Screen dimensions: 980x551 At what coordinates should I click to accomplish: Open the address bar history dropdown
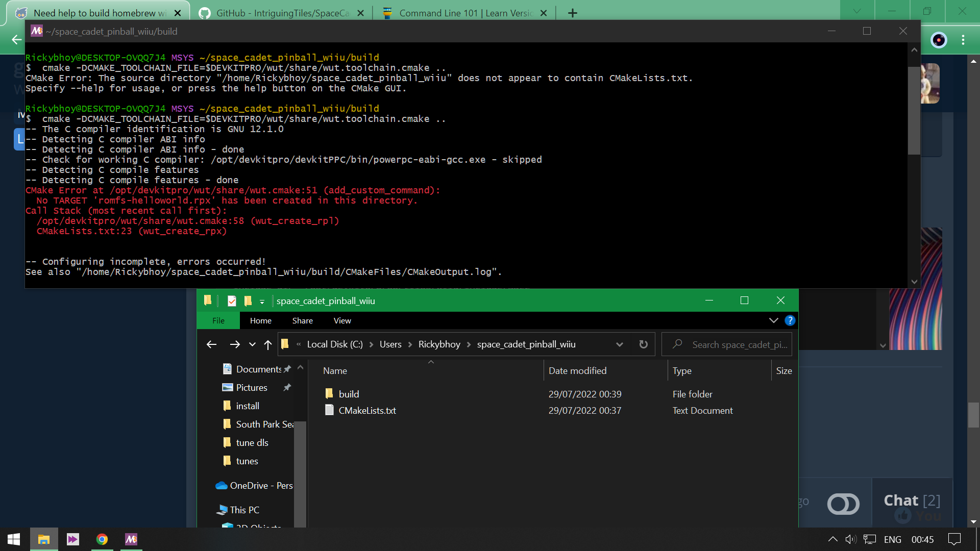tap(620, 344)
